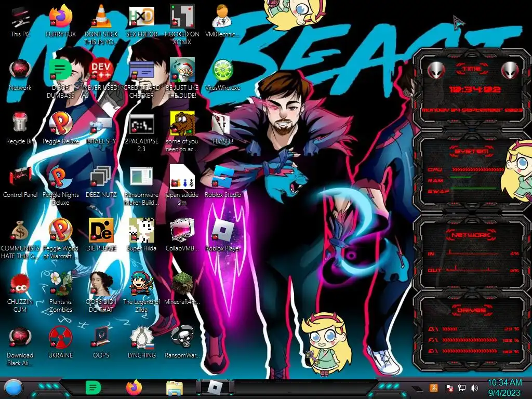Open the HOOKED ON XONIX icon
The height and width of the screenshot is (399, 532).
182,25
